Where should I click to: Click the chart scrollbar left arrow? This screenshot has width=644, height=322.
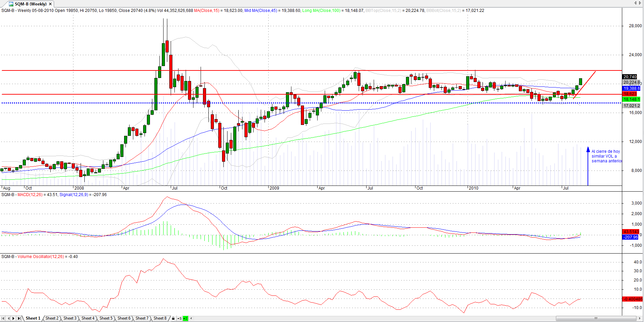[x=191, y=319]
